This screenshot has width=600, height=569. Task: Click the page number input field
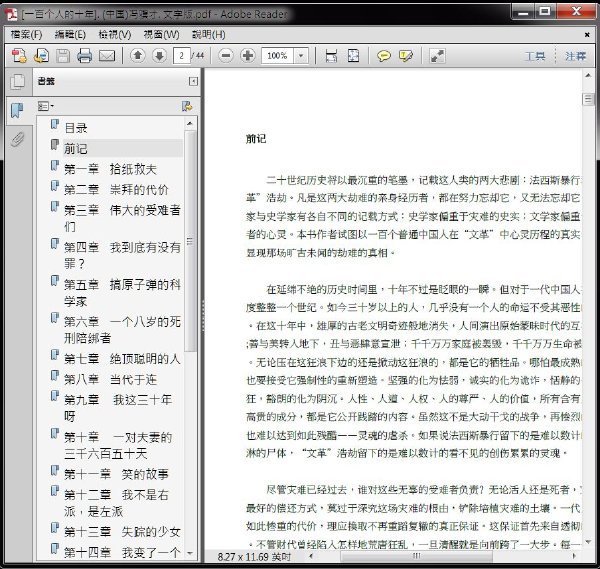181,56
